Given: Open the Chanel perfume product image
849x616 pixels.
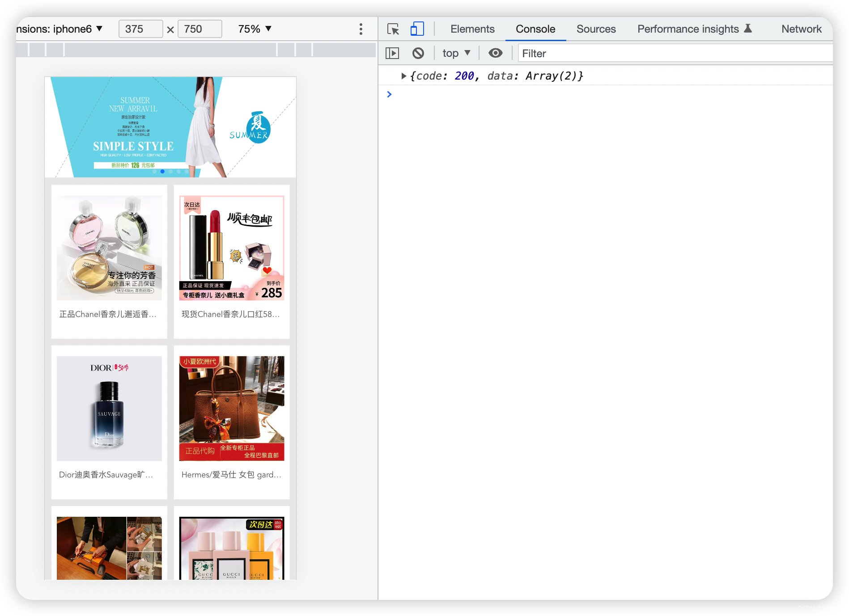Looking at the screenshot, I should click(109, 248).
